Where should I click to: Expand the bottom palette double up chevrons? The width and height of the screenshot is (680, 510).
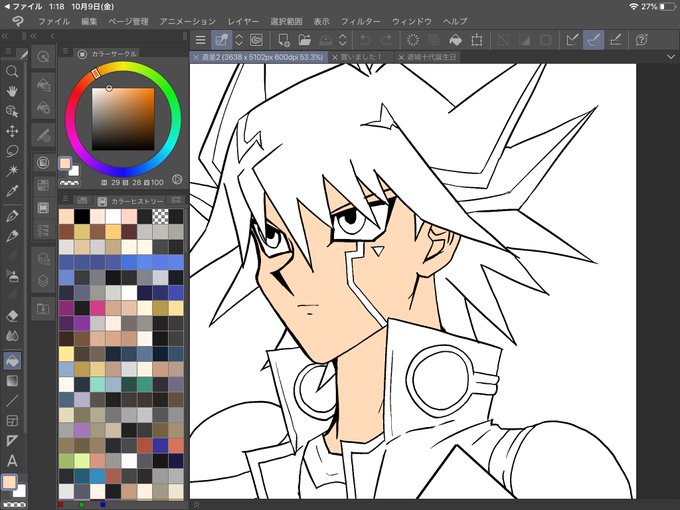pos(196,505)
